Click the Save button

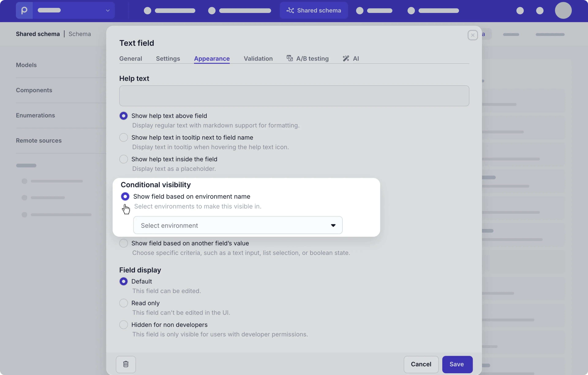pos(457,364)
